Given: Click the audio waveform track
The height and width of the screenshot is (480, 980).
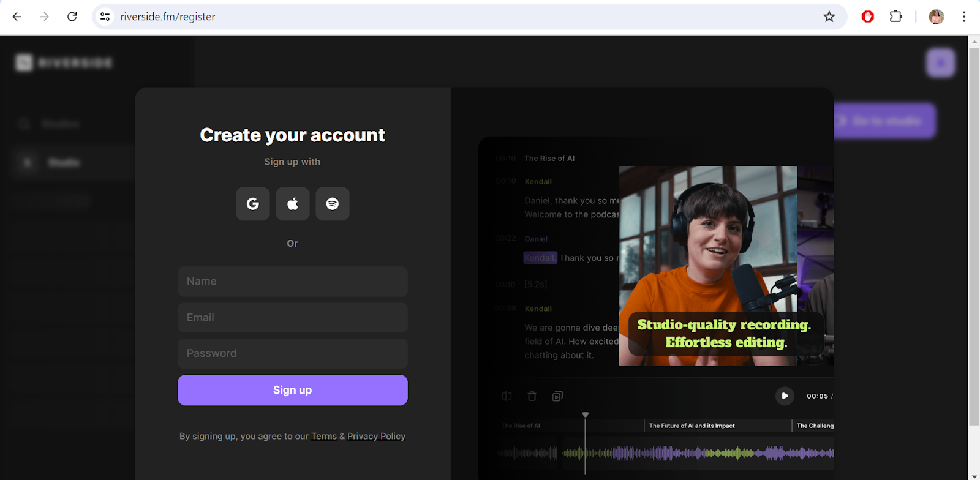Looking at the screenshot, I should 666,454.
